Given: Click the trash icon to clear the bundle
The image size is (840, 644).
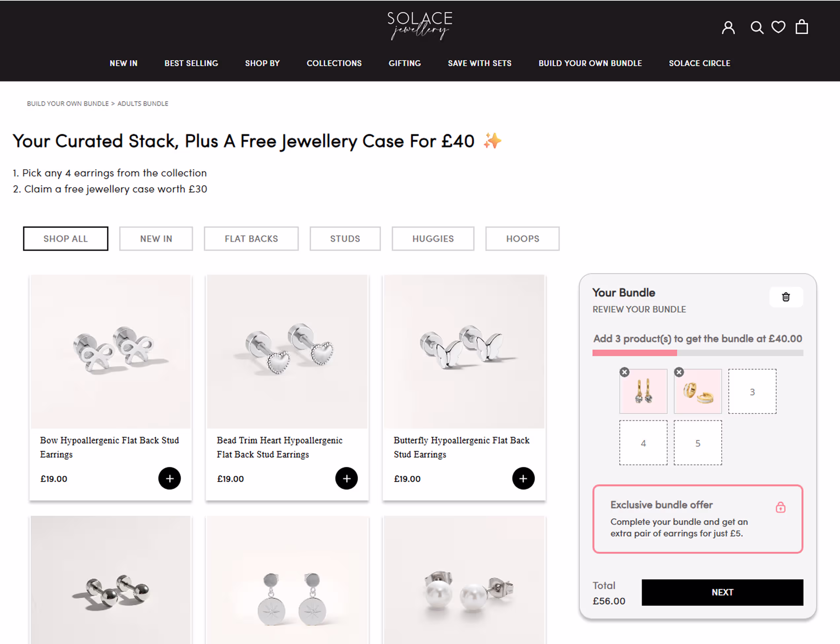Looking at the screenshot, I should coord(786,297).
